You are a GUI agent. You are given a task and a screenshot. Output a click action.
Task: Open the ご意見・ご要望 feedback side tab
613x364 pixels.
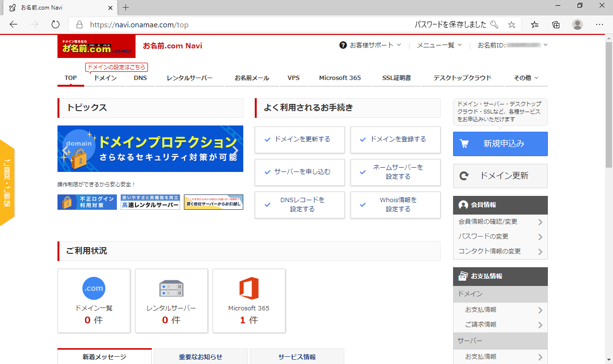[x=7, y=182]
